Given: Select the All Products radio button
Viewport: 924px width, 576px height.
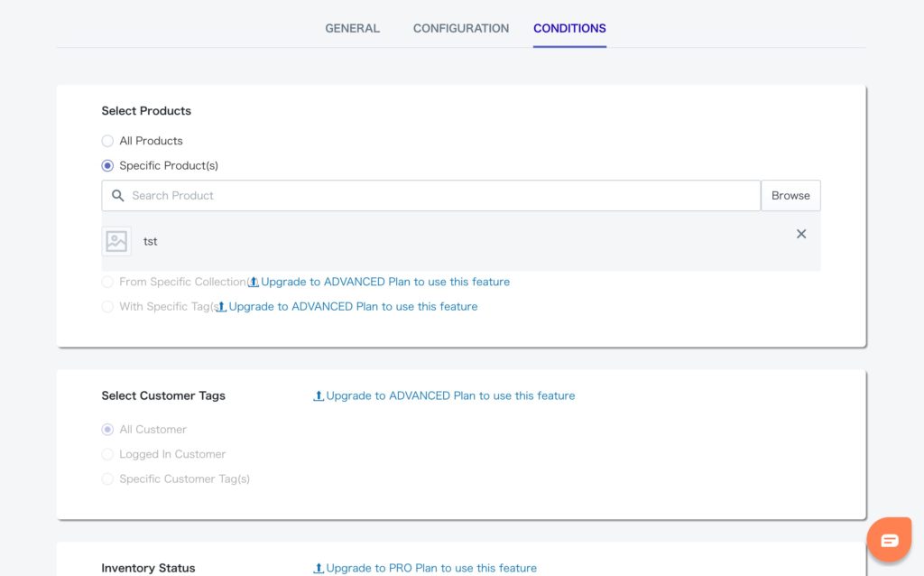Looking at the screenshot, I should (x=107, y=141).
